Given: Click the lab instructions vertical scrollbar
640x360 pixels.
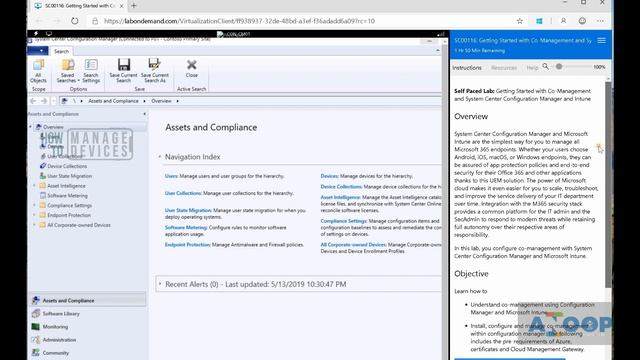Looking at the screenshot, I should click(608, 184).
